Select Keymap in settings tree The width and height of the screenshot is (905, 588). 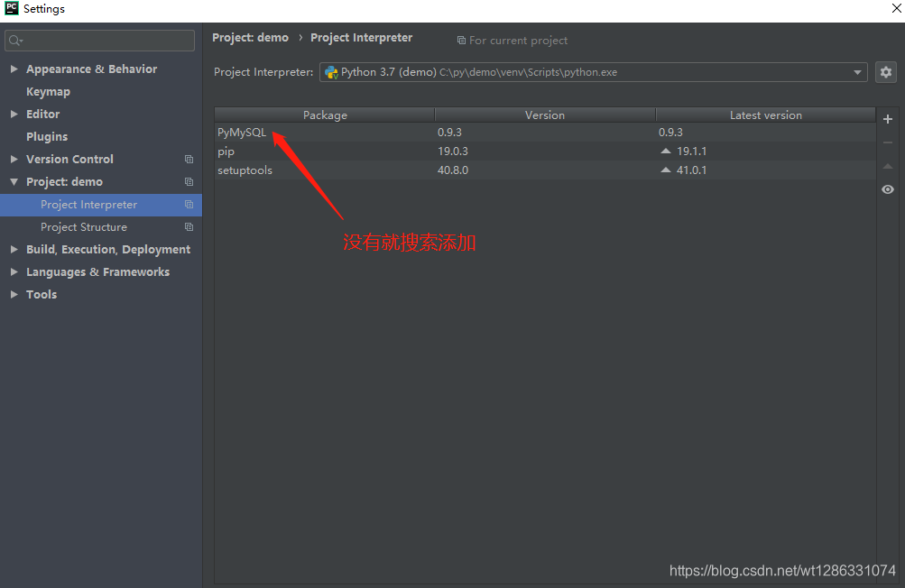(x=48, y=92)
